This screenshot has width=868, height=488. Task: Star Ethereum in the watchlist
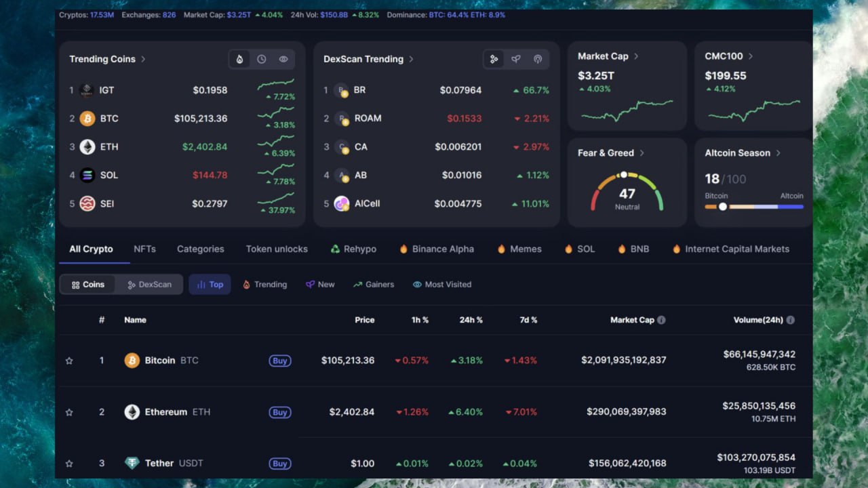(x=69, y=412)
